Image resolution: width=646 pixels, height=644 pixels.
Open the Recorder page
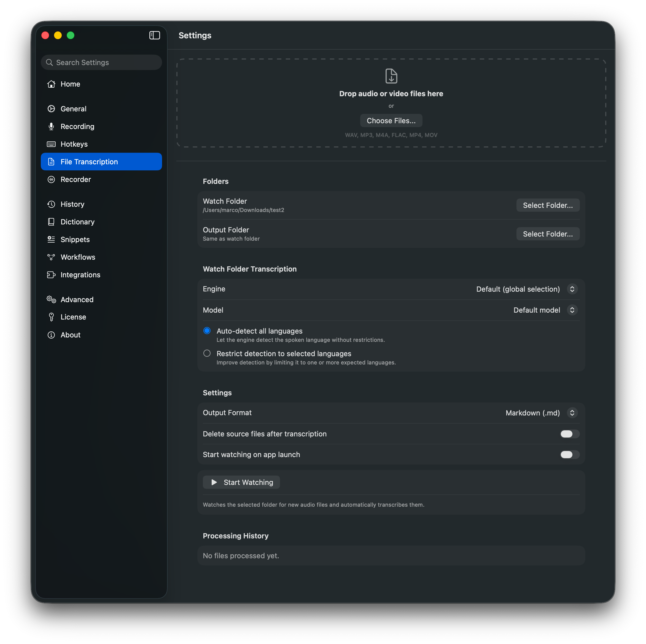tap(101, 179)
